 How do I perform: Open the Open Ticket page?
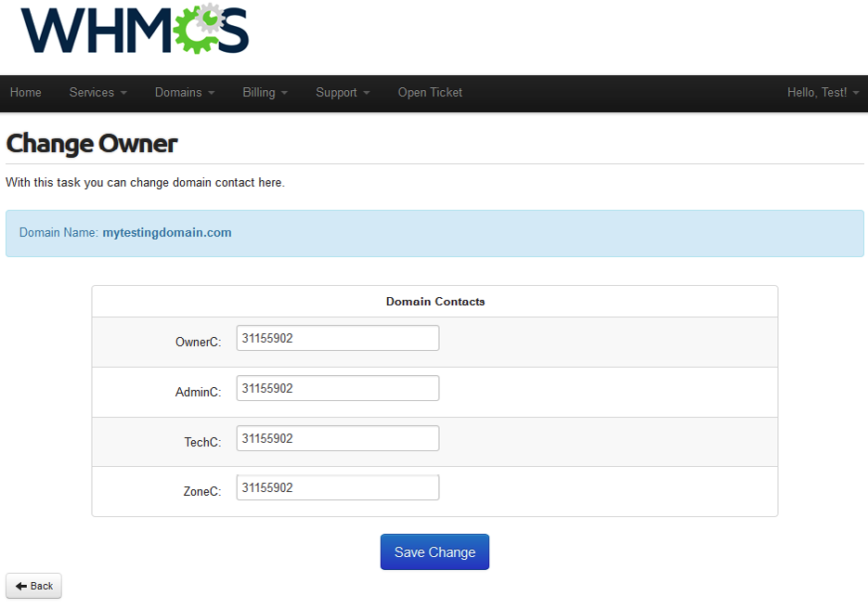[x=430, y=93]
